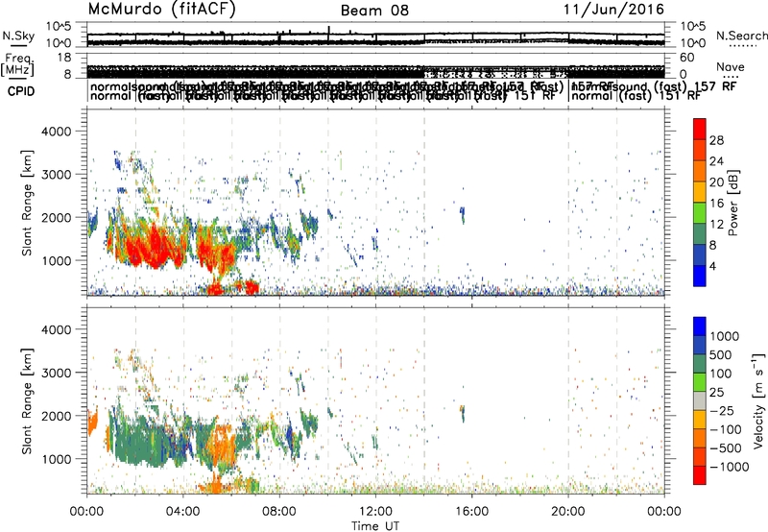
Task: Click the date "11/Jun/2016"
Action: pyautogui.click(x=613, y=10)
